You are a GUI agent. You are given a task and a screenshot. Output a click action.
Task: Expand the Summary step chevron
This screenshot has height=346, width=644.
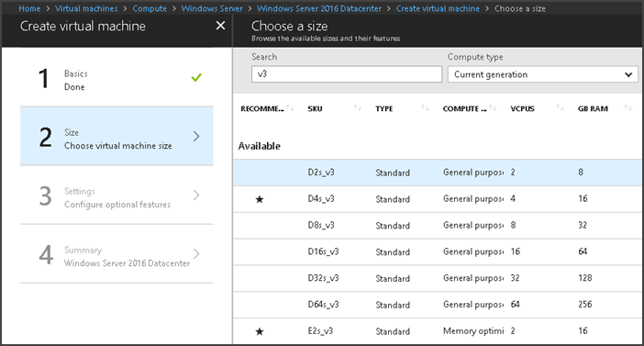tap(196, 254)
